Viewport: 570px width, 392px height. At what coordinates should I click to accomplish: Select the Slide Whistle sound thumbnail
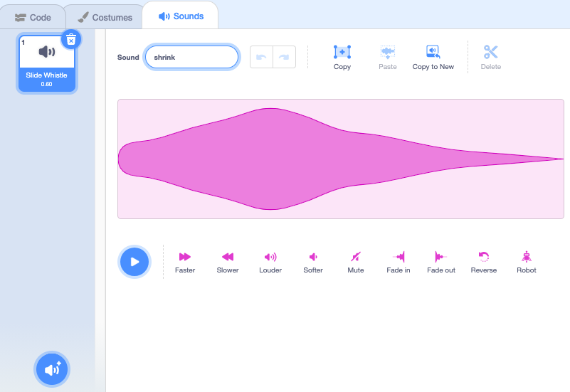[47, 63]
